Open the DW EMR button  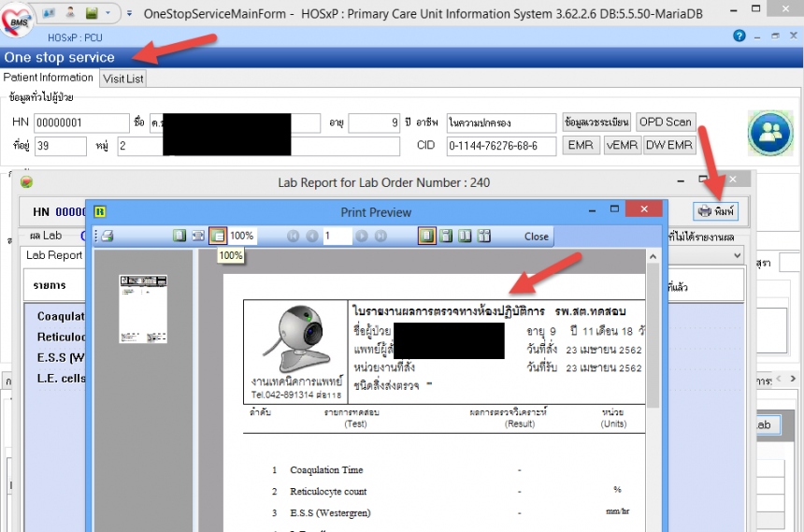point(669,146)
